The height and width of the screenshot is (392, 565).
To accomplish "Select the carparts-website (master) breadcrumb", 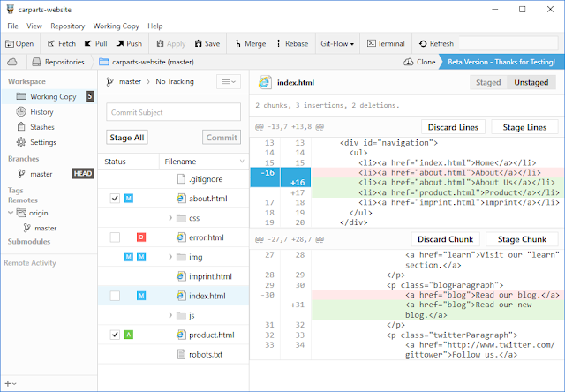I will [x=147, y=62].
